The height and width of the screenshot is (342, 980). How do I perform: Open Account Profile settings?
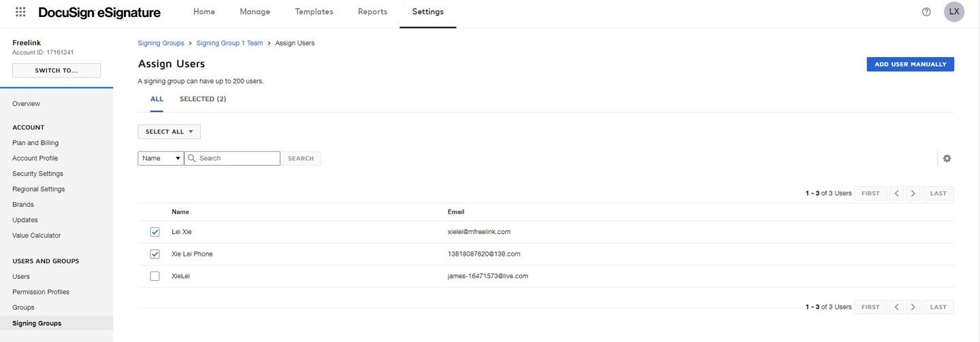(35, 158)
